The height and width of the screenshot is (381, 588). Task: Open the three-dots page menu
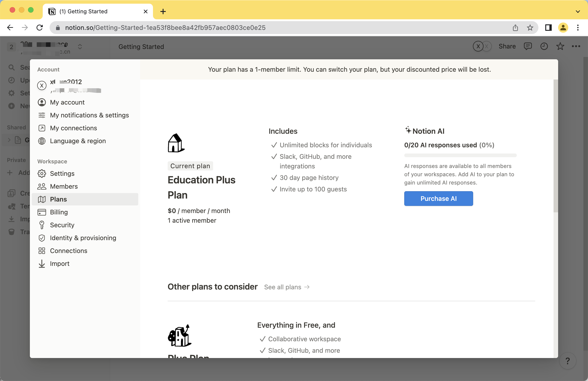(576, 46)
